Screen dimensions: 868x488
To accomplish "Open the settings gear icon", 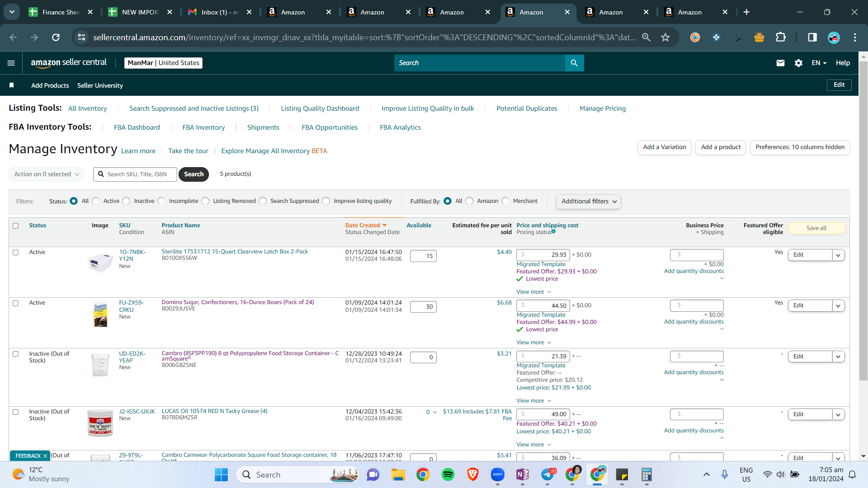I will coord(798,63).
